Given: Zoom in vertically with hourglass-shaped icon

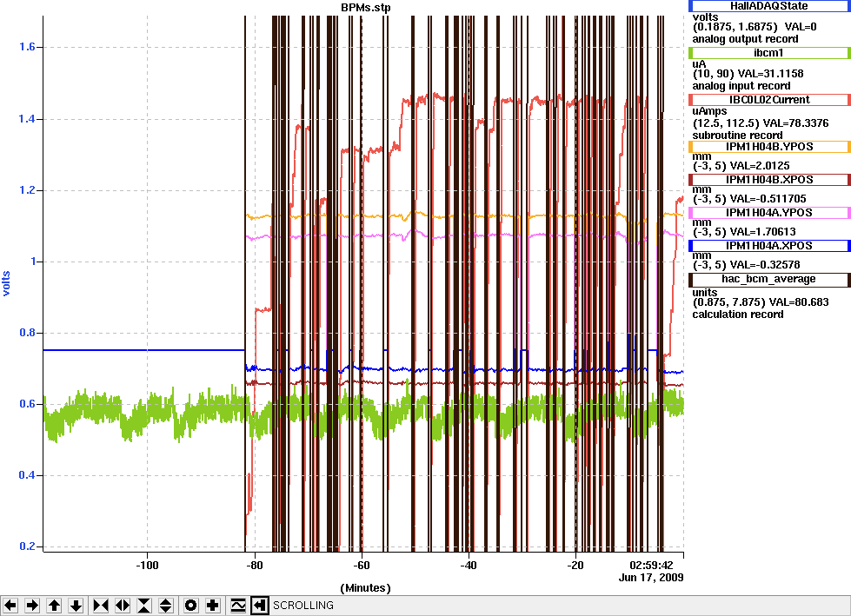Looking at the screenshot, I should pos(144,606).
